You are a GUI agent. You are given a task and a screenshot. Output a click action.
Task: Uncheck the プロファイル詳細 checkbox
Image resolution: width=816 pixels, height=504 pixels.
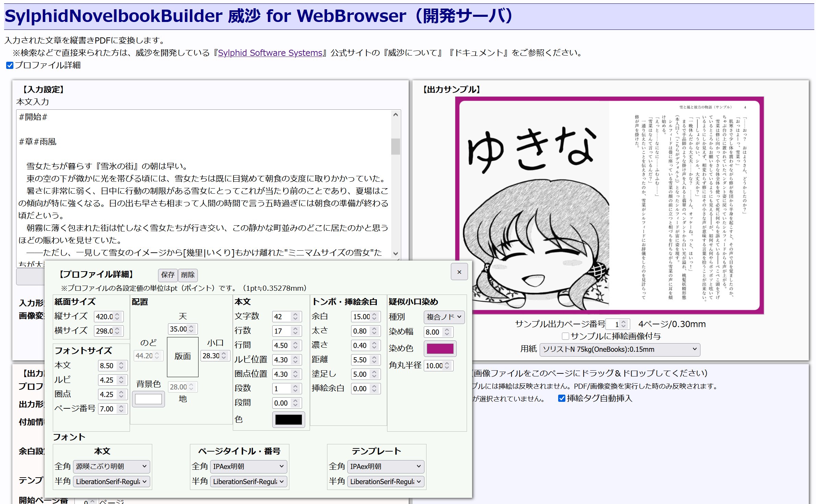coord(10,65)
